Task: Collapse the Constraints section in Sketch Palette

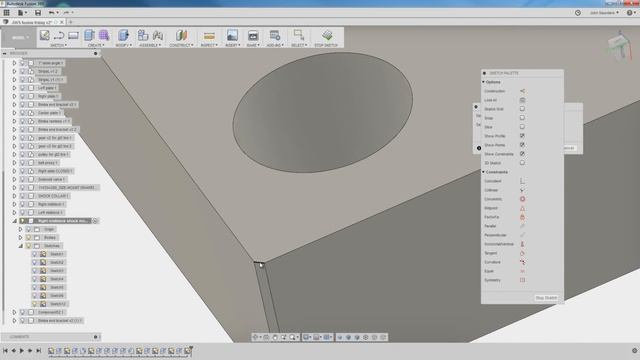Action: tap(484, 172)
